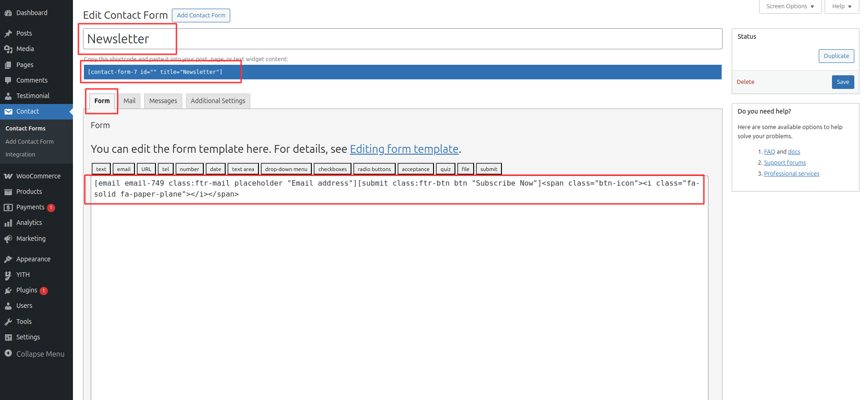Open the Additional Settings tab
868x400 pixels.
tap(218, 101)
